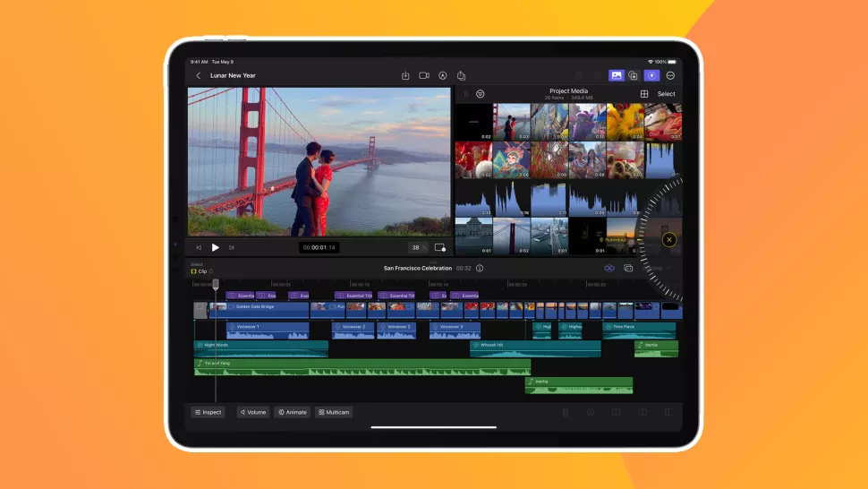Open the voiceover record icon in top bar
Screen dimensions: 868x489
443,76
